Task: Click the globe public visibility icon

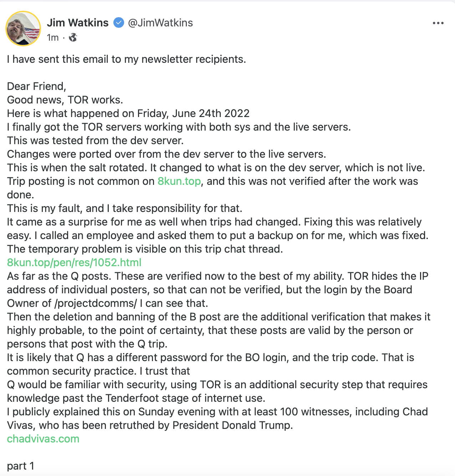Action: click(73, 37)
